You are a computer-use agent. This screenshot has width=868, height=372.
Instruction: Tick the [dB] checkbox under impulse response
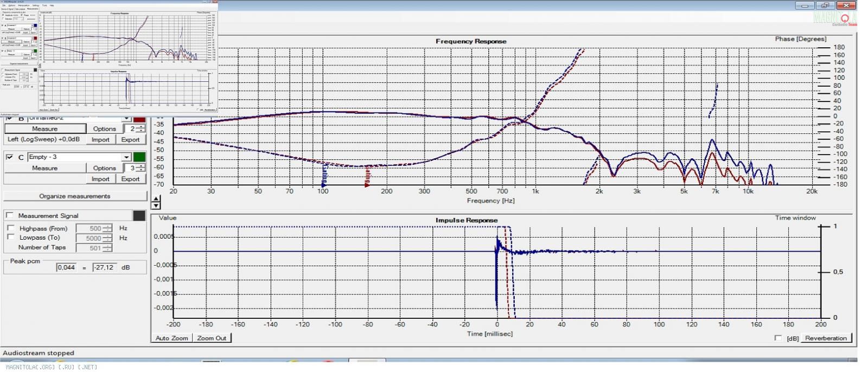pos(778,338)
